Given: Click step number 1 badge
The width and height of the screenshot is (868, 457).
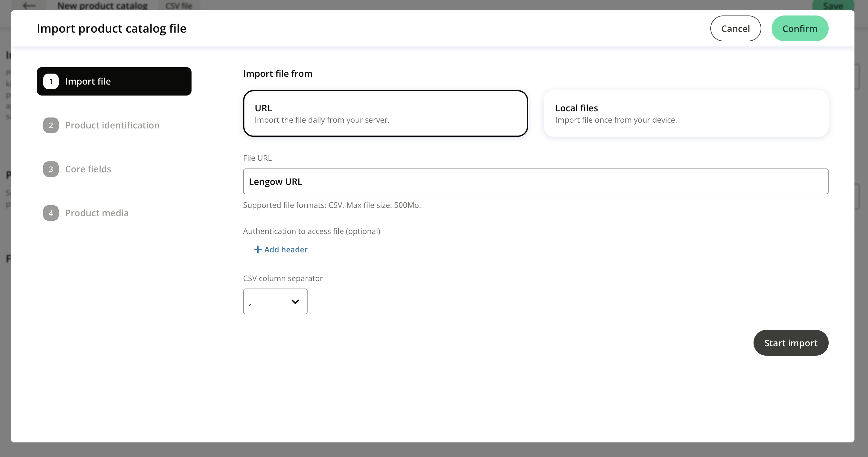Looking at the screenshot, I should tap(51, 82).
